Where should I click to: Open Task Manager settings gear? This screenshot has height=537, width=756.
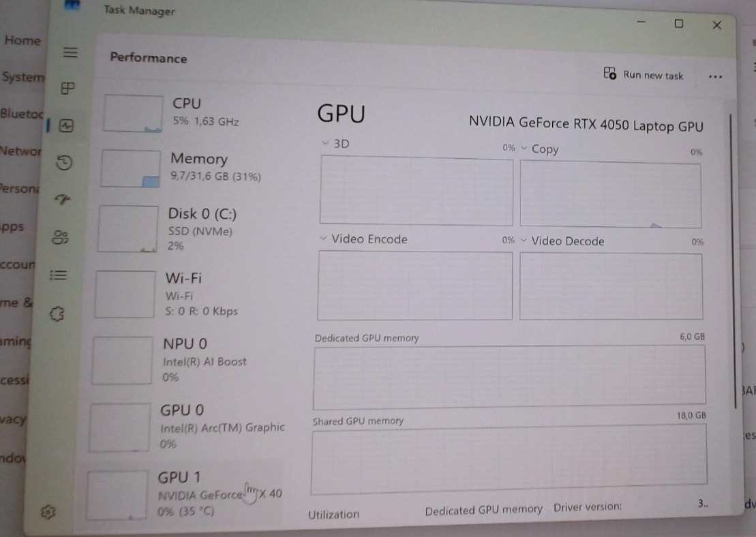point(48,512)
